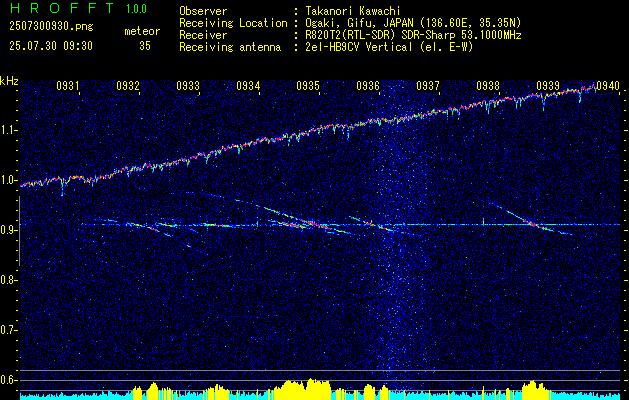Click the 0940 time marker

coord(608,86)
